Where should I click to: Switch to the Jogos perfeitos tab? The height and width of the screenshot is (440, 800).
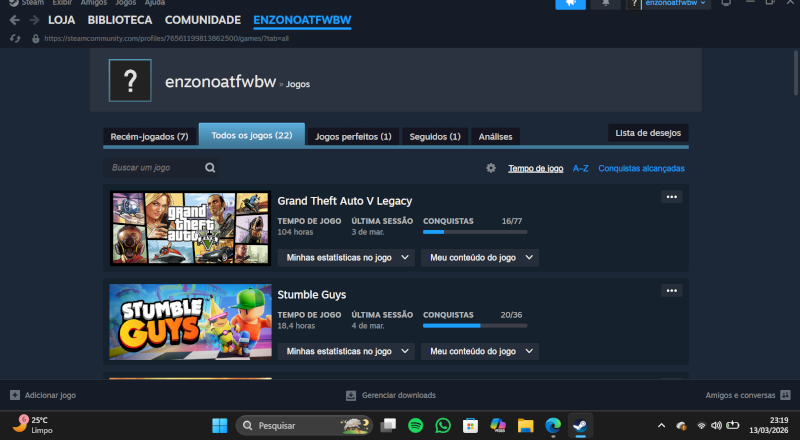[x=352, y=136]
